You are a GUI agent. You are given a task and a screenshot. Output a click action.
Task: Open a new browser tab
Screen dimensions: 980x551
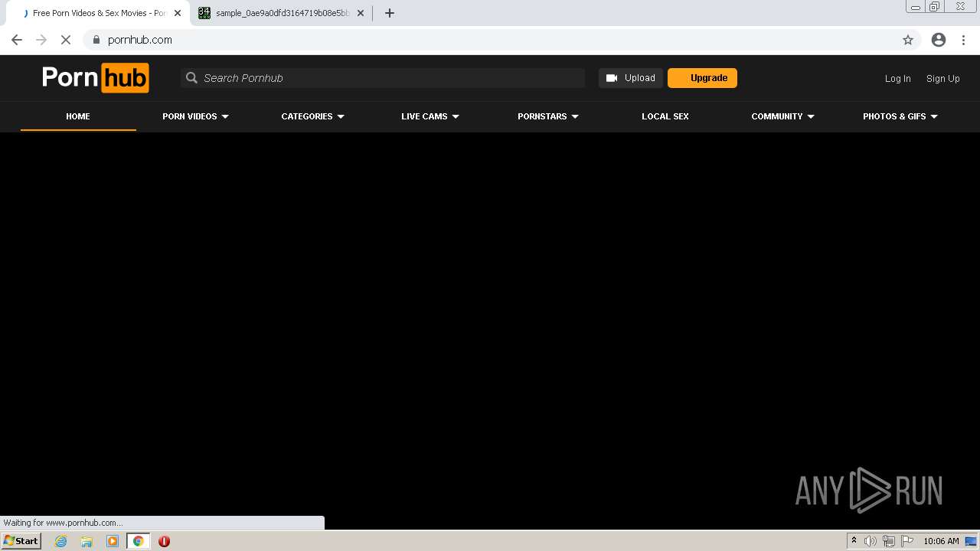pos(390,13)
